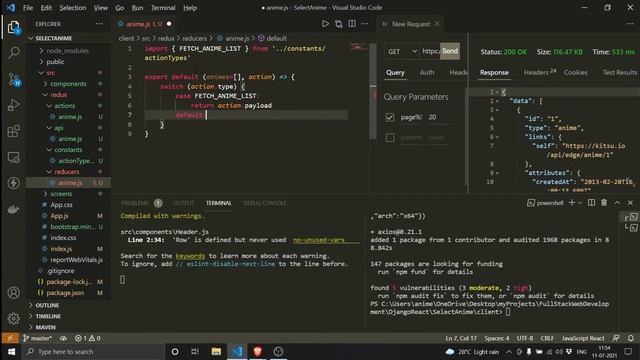Image resolution: width=640 pixels, height=360 pixels.
Task: Open Source Control view in activity bar
Action: pos(14,79)
